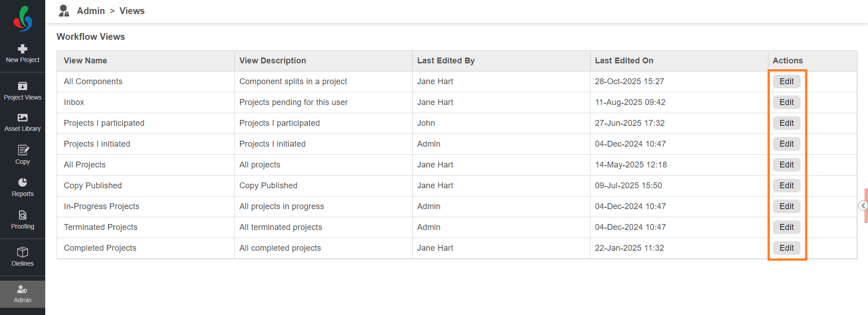Select the Admin sidebar icon
Viewport: 868px width, 315px height.
23,290
